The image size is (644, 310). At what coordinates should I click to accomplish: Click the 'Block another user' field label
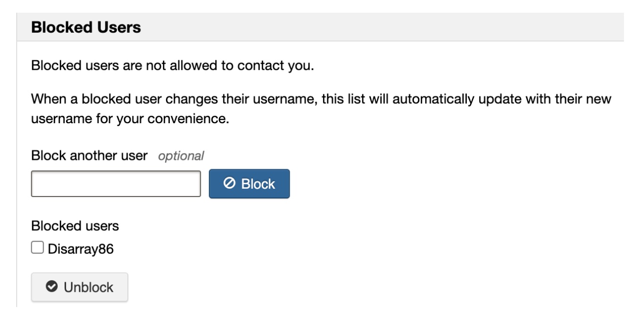click(89, 156)
